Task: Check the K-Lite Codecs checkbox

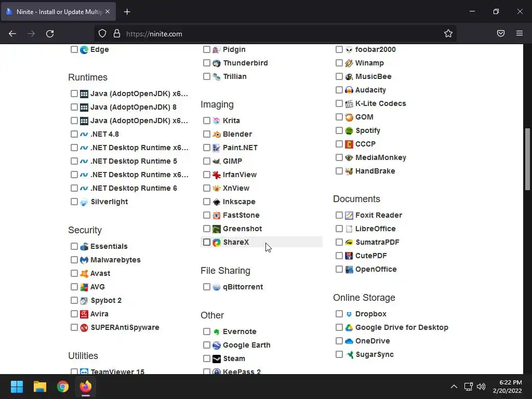Action: [x=339, y=103]
